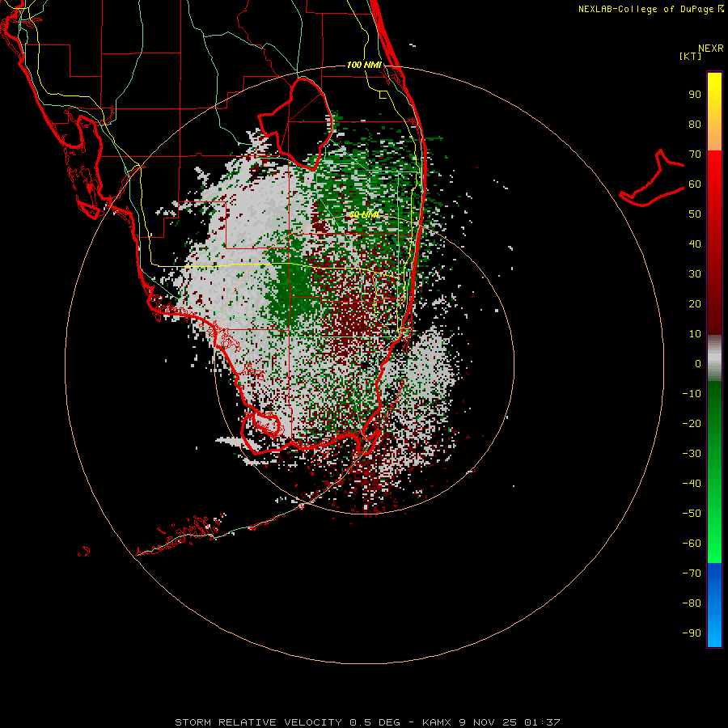The width and height of the screenshot is (728, 728).
Task: Click the -70 value on the velocity scale
Action: 692,574
